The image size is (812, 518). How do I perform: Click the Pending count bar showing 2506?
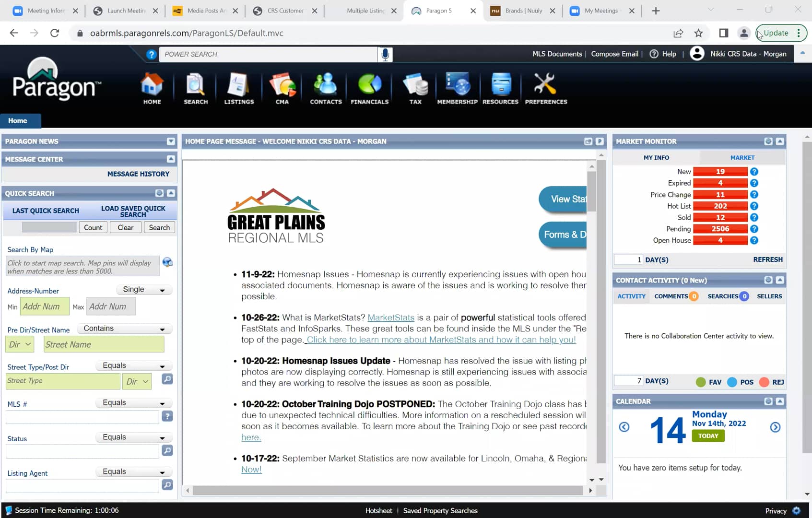tap(722, 229)
